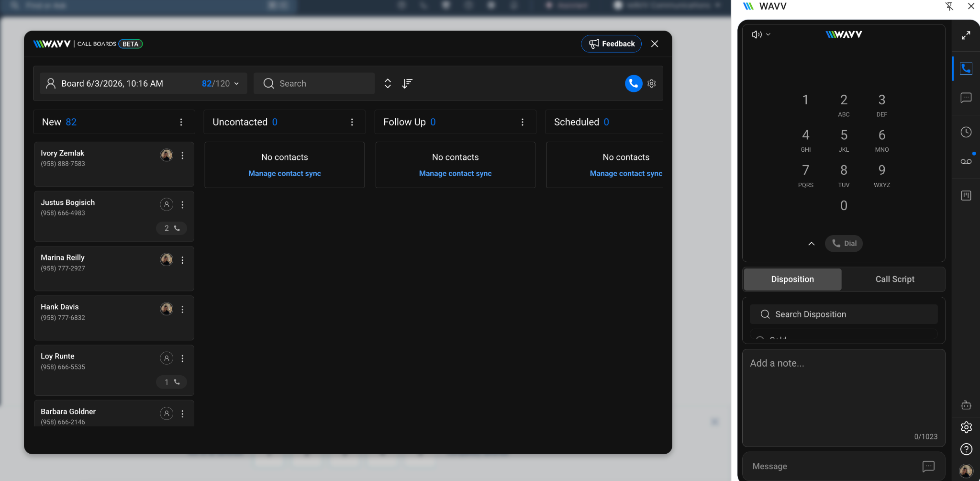
Task: Select the Ivory Zemlak contact name
Action: click(x=62, y=153)
